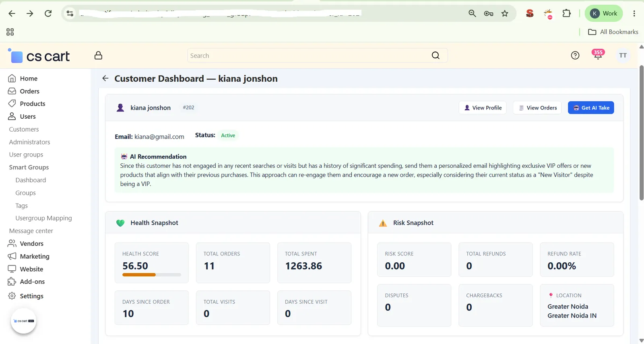Open the site information icon in the address bar
644x344 pixels.
70,14
